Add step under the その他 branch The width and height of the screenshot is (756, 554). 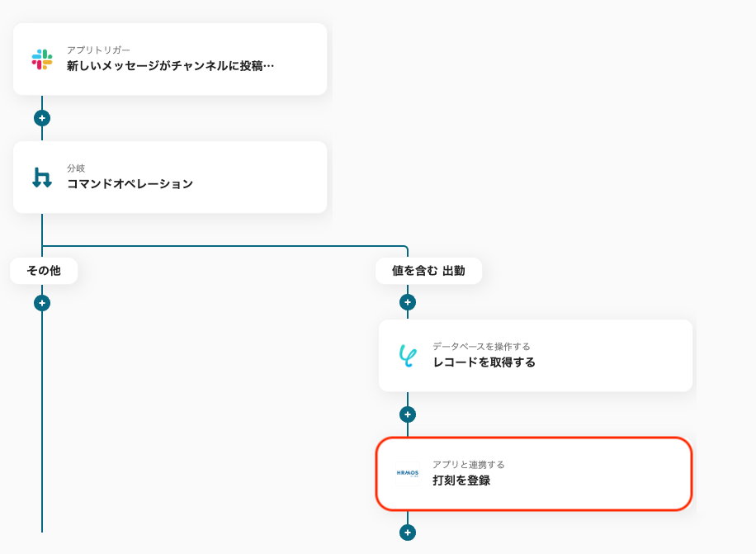pyautogui.click(x=42, y=303)
